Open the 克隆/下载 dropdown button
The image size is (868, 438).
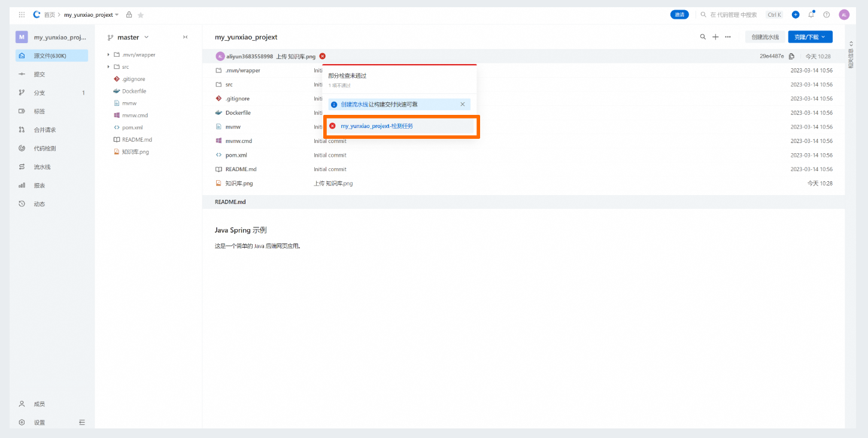[810, 37]
